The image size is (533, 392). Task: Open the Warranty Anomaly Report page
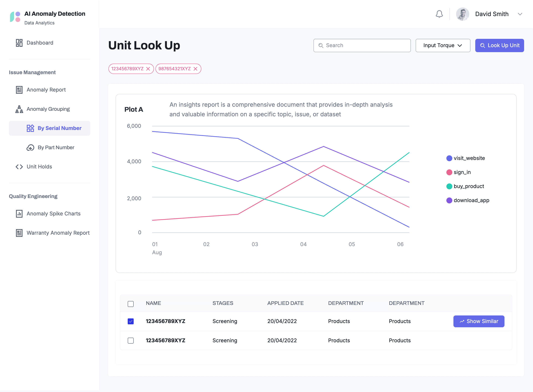pos(58,233)
